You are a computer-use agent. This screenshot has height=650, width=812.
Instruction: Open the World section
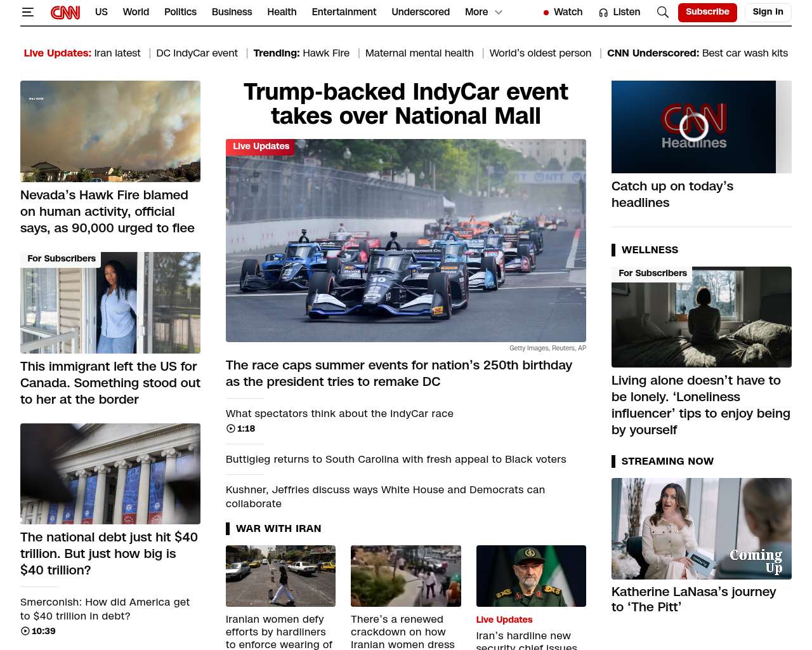[136, 12]
